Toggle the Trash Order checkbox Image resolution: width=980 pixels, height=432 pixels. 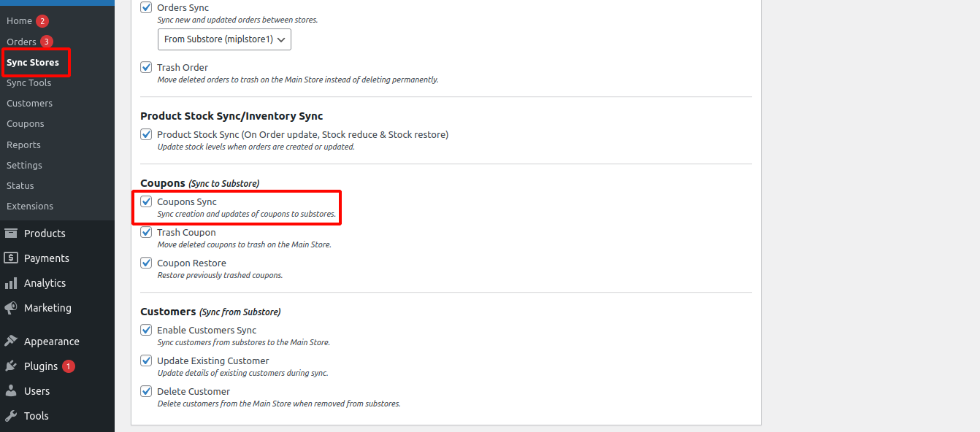146,68
